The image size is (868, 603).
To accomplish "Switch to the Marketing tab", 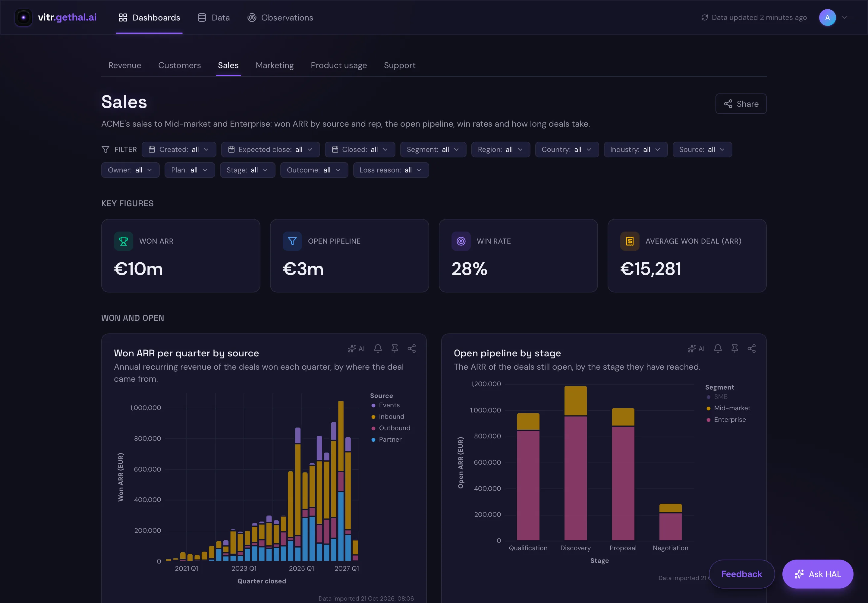I will [275, 65].
